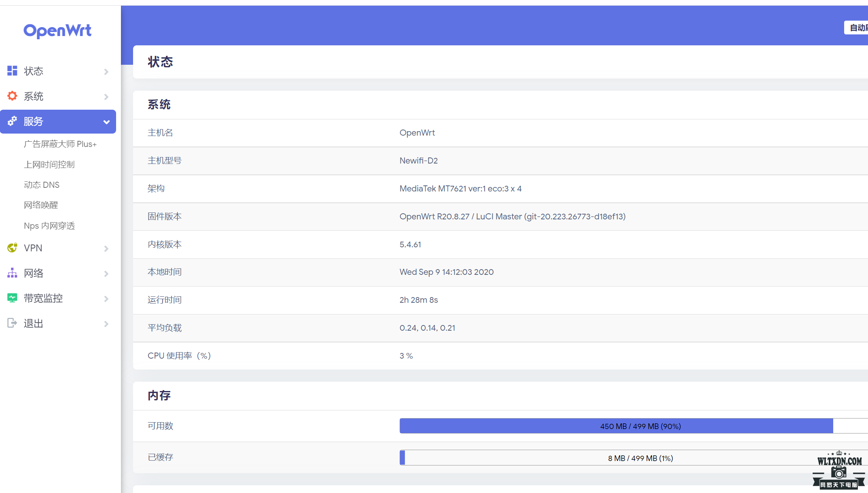Select the VPN sidebar menu label
The image size is (868, 493).
pyautogui.click(x=33, y=248)
